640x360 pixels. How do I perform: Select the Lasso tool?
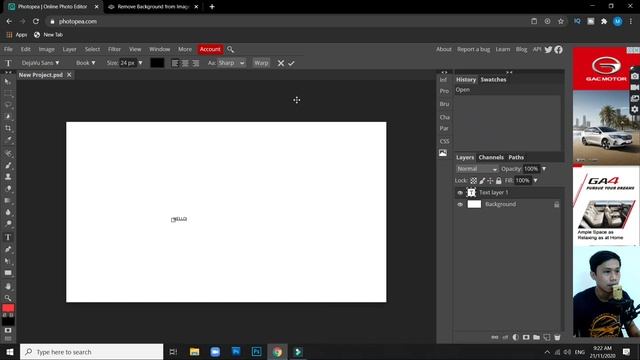pos(8,105)
